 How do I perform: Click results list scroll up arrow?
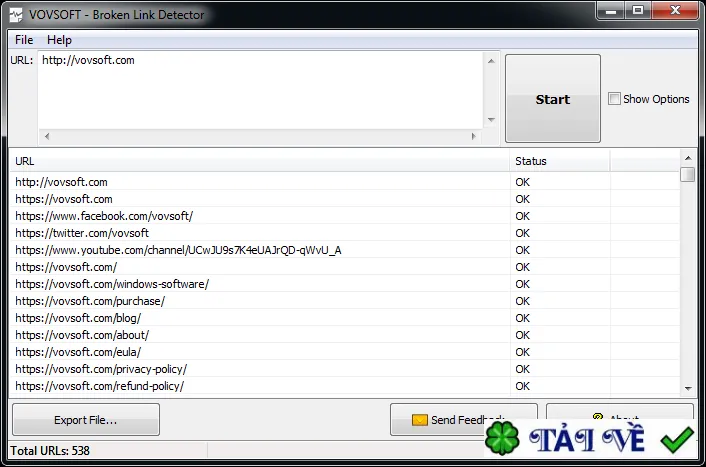(688, 158)
